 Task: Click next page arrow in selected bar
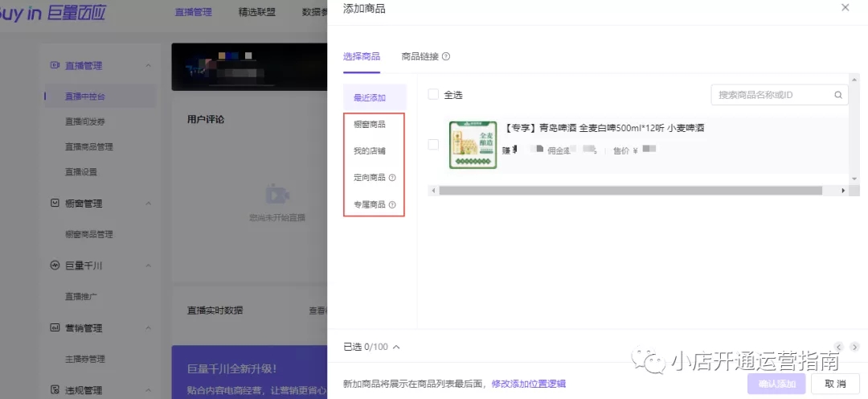pos(854,347)
